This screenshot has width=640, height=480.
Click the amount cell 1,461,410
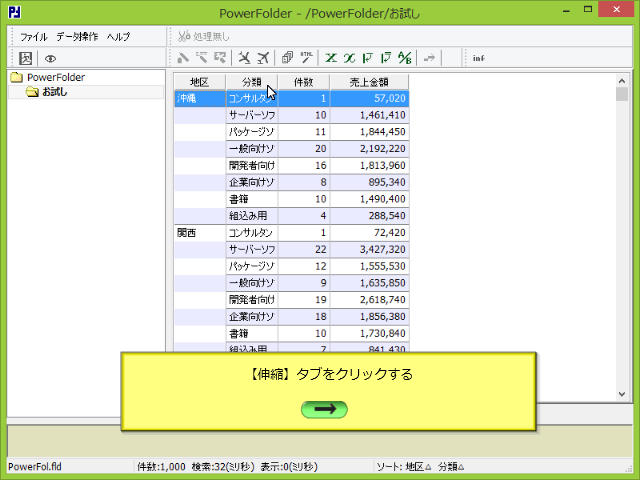(x=369, y=115)
